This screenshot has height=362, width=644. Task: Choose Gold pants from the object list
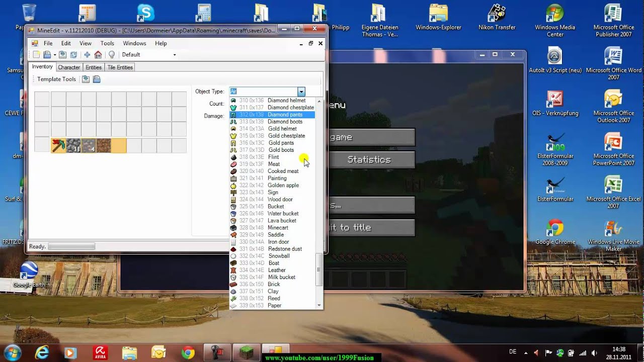coord(272,143)
